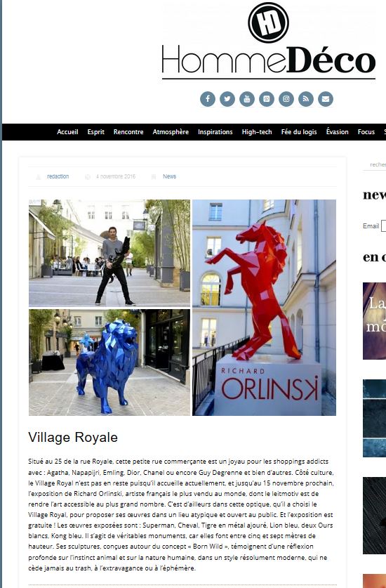
Task: Open the Esprit menu item
Action: (96, 132)
